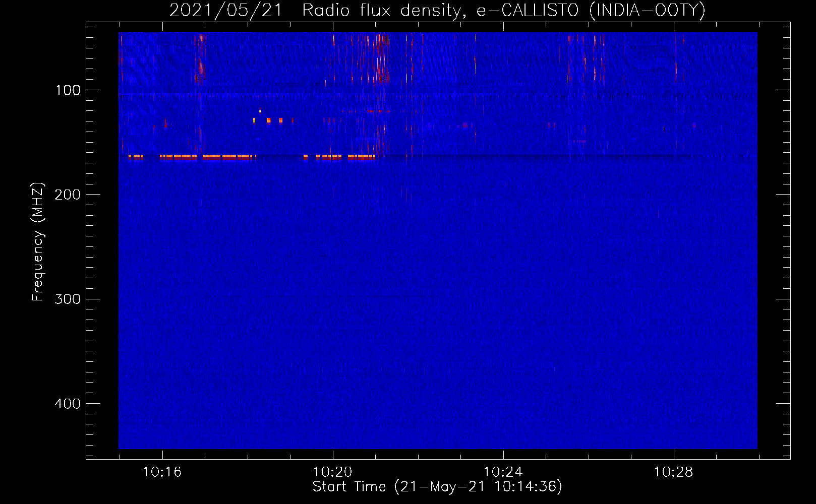Click the "10:24" time tick label

click(503, 472)
